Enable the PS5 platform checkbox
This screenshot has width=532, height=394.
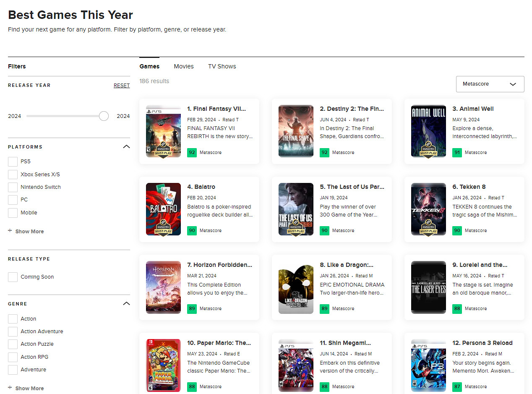13,162
